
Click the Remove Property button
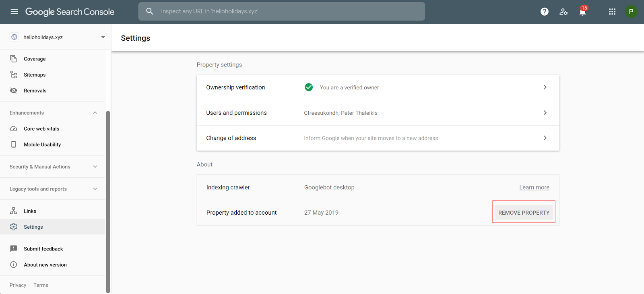[x=524, y=213]
